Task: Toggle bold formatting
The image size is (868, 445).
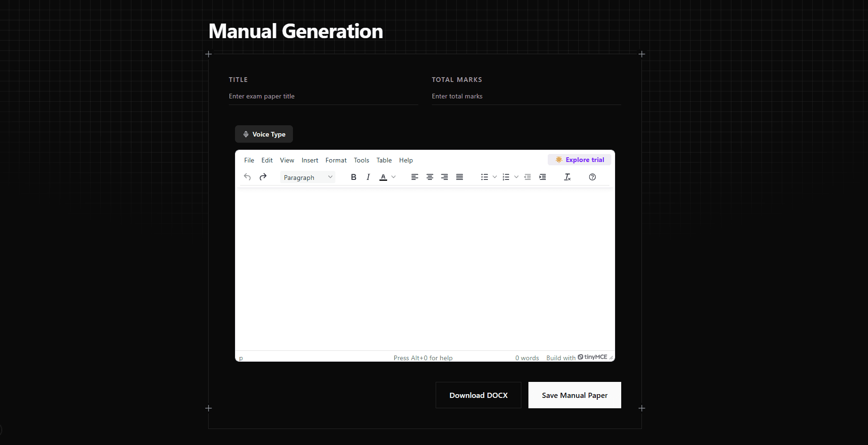Action: 354,177
